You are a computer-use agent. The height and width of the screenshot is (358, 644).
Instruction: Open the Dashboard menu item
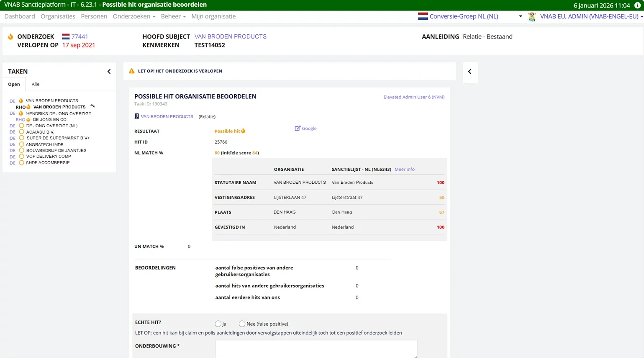20,16
